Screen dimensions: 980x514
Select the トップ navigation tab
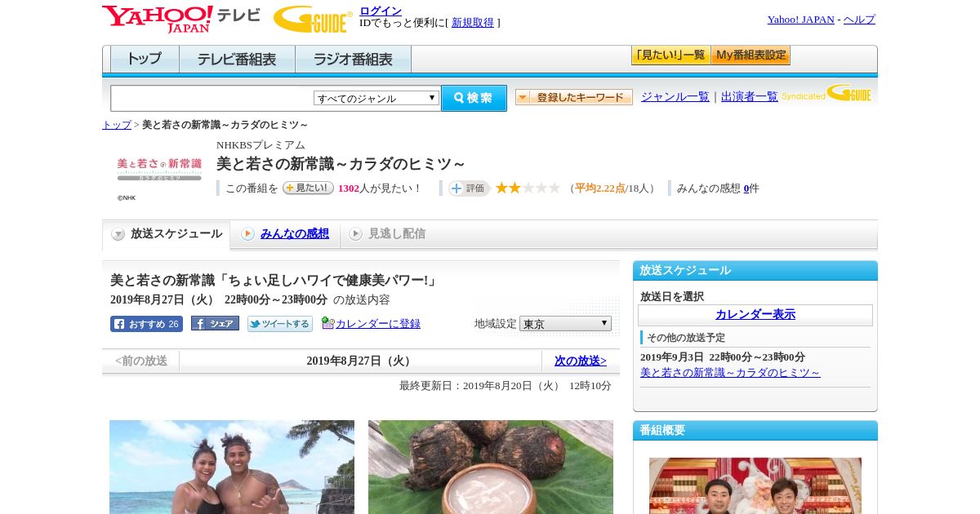tap(145, 60)
